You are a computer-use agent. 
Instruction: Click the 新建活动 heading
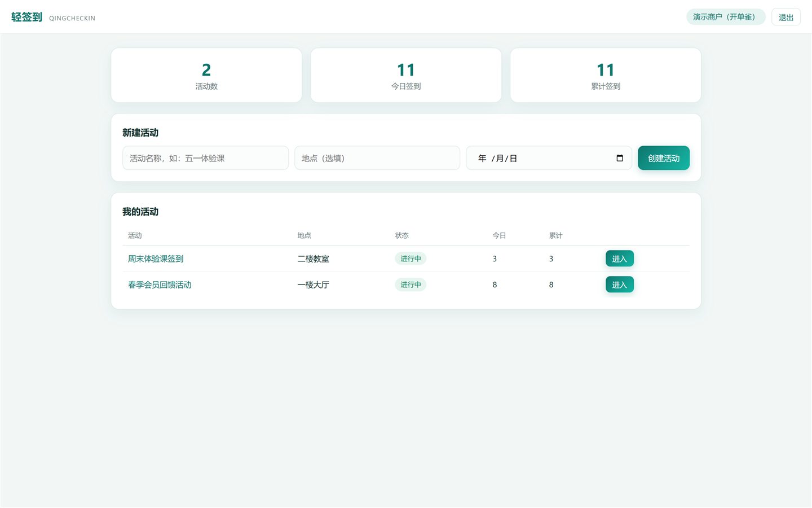(140, 133)
